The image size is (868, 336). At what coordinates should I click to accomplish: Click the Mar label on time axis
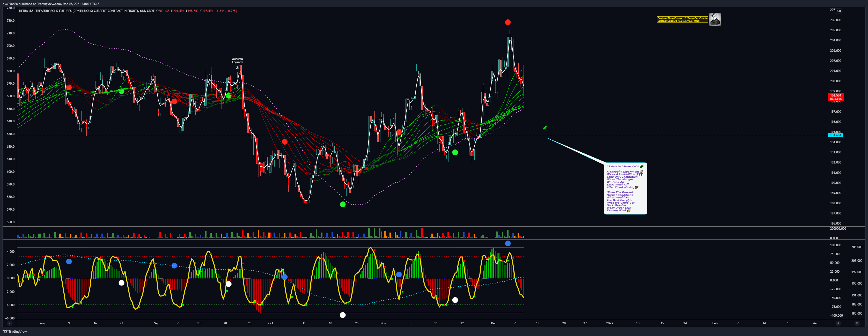[815, 323]
